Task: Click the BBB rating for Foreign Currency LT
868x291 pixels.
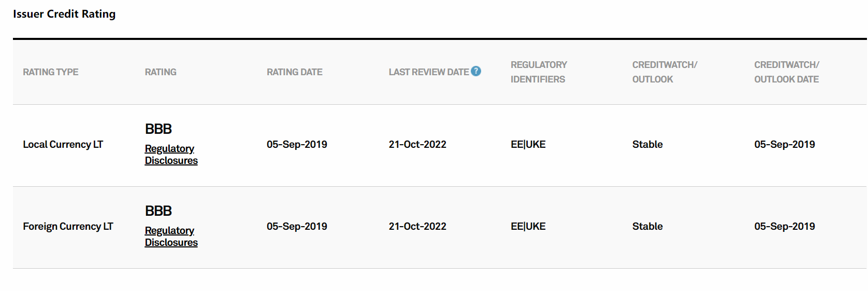Action: point(158,211)
